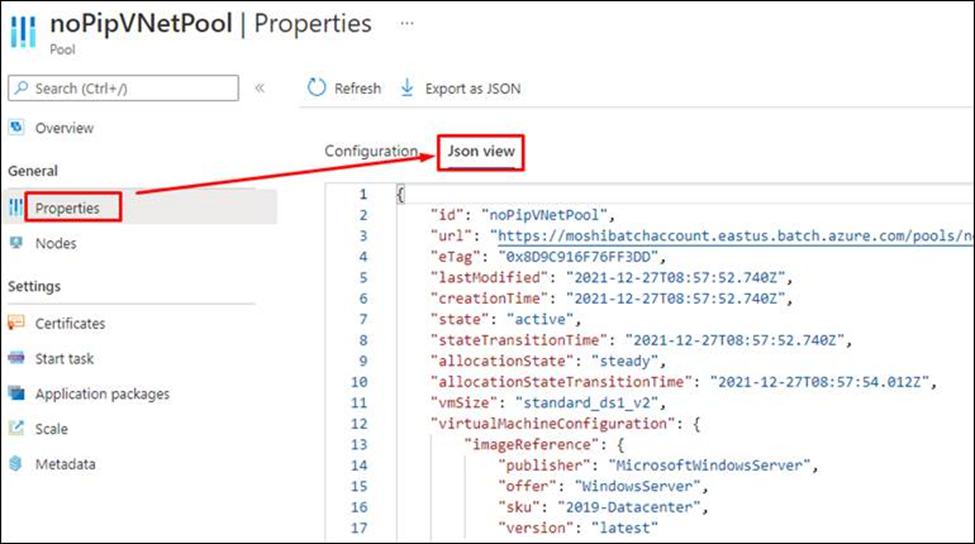Click the General section heading
The image size is (975, 544).
[32, 171]
